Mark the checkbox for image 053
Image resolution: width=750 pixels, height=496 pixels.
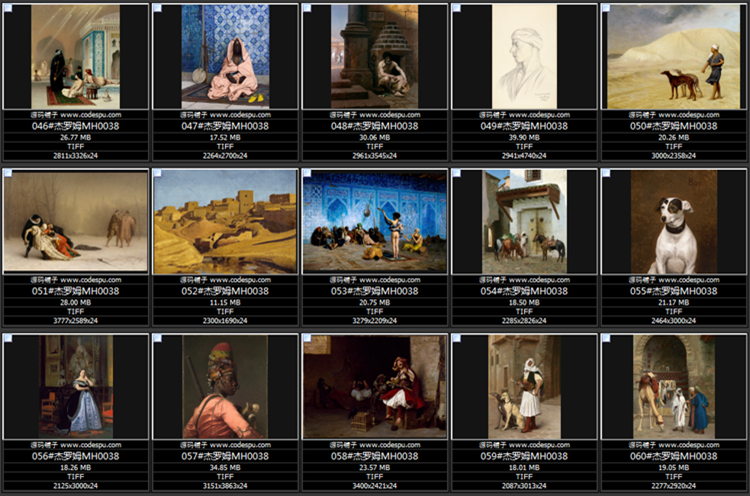pos(307,173)
